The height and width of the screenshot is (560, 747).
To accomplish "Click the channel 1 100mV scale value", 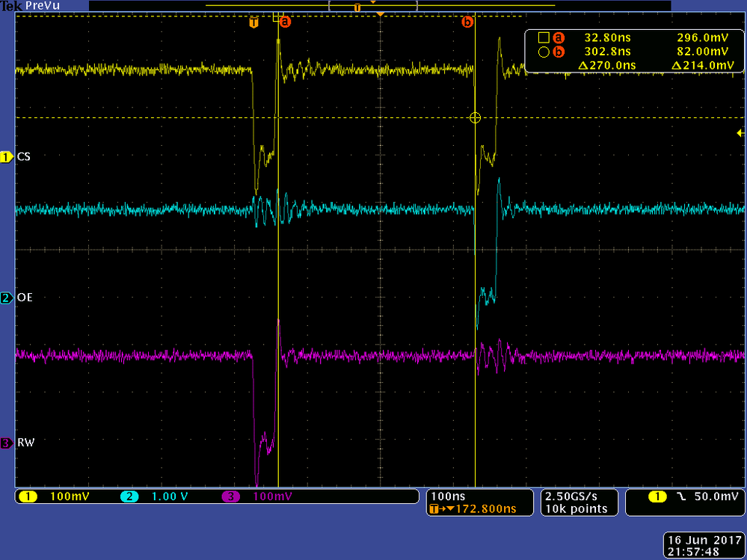I will (x=70, y=496).
